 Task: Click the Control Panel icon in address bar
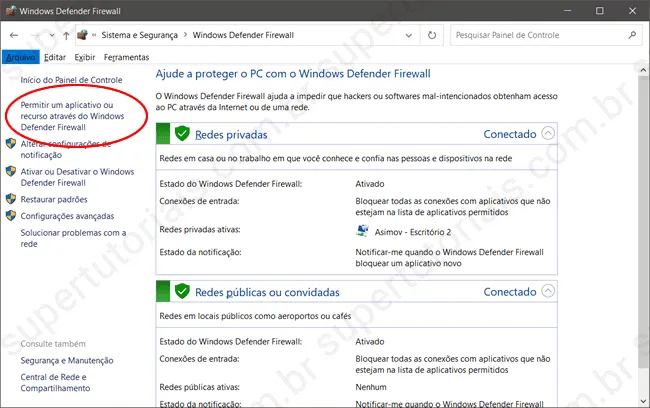pyautogui.click(x=82, y=35)
